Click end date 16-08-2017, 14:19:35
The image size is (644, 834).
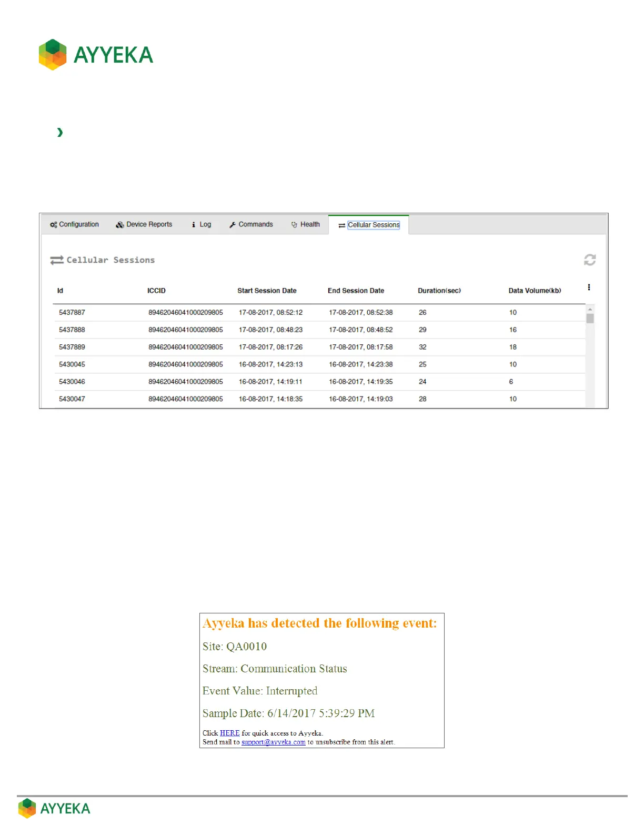point(361,382)
